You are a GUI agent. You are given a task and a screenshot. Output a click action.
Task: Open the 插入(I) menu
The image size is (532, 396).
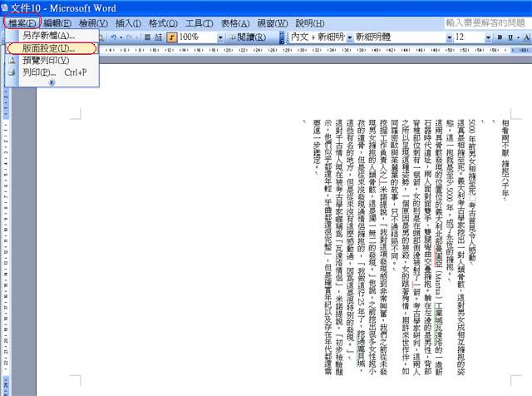[128, 23]
